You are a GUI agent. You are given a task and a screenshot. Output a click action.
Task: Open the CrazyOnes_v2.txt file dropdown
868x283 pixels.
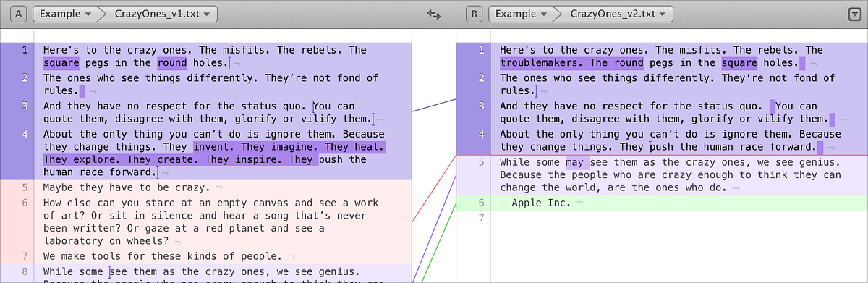[x=616, y=14]
